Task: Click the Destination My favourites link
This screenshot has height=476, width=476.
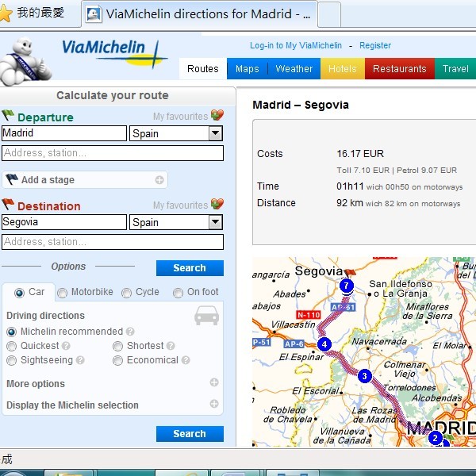Action: 180,205
